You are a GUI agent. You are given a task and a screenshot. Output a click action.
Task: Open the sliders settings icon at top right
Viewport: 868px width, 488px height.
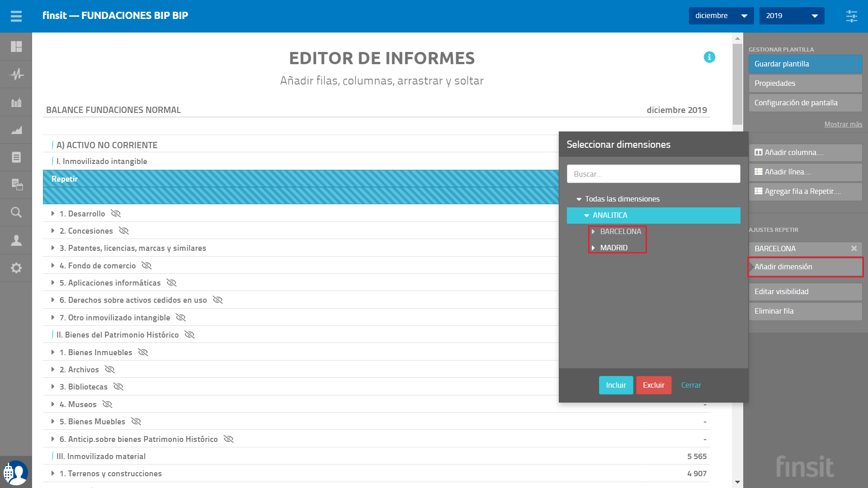(x=852, y=16)
